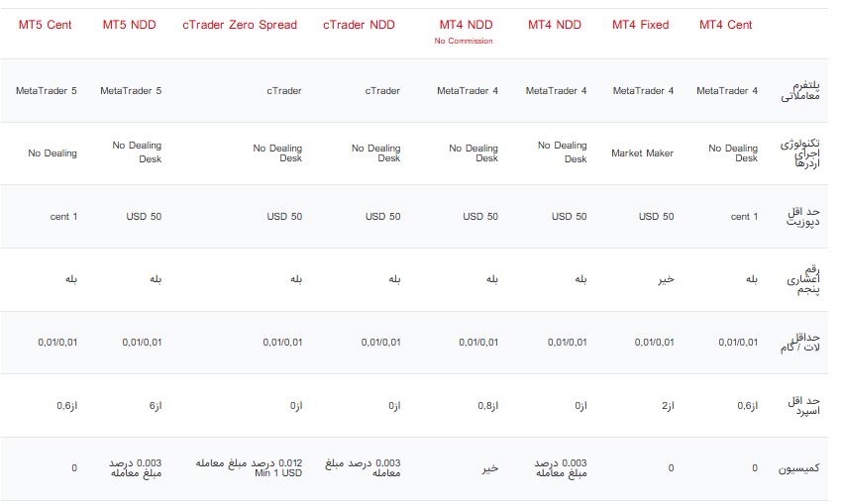Click USD 50 deposit under MT4 Fixed
This screenshot has width=842, height=504.
click(x=656, y=216)
